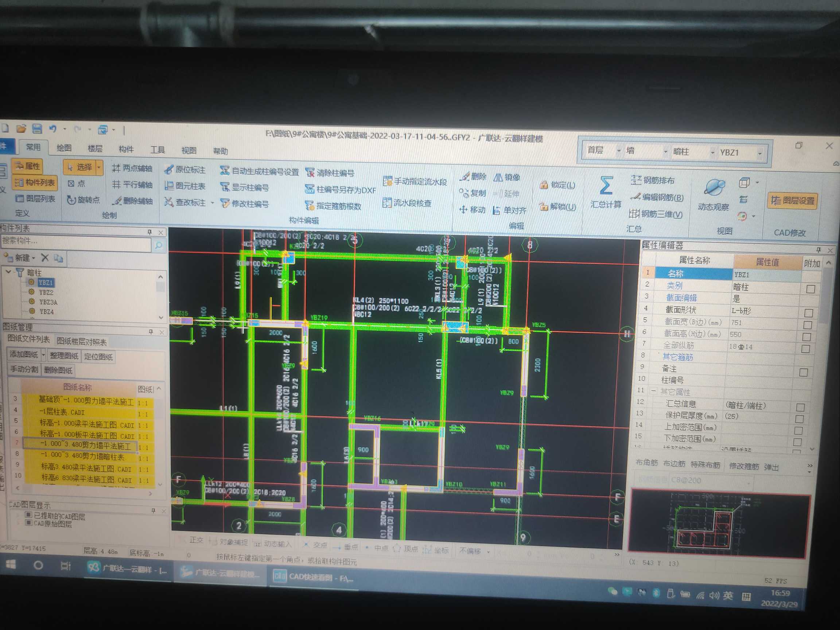Click 清除柱编号
The width and height of the screenshot is (840, 630).
click(x=330, y=173)
